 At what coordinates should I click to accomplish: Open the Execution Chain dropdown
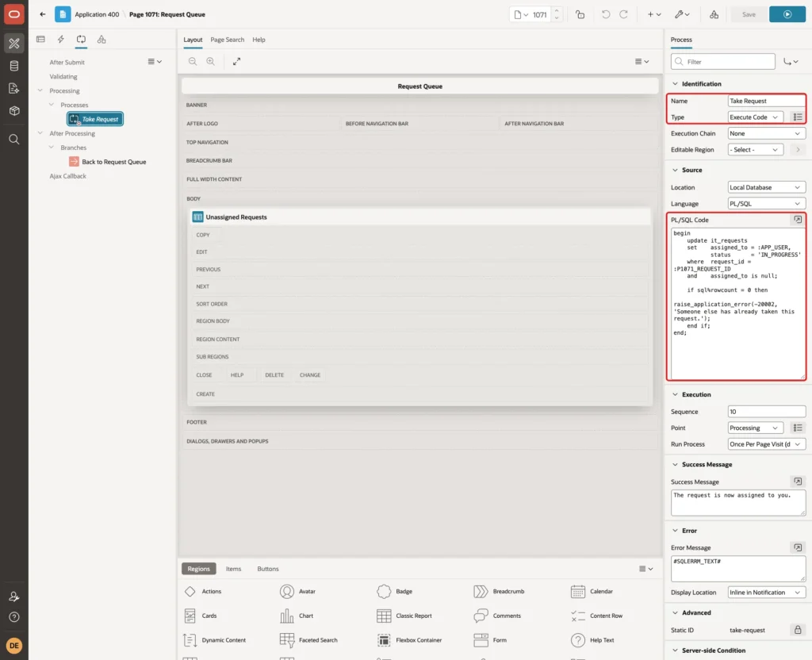tap(767, 133)
